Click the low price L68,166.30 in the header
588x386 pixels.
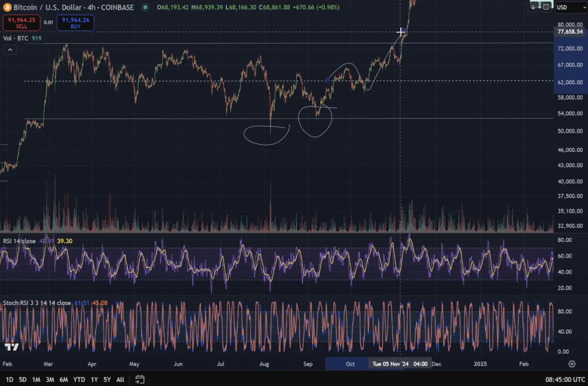click(241, 7)
